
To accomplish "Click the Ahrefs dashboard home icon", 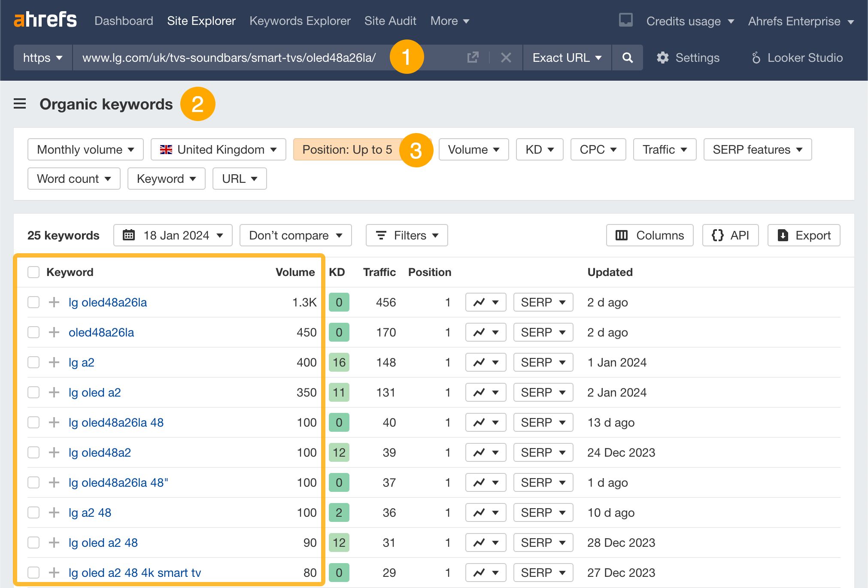I will (45, 20).
